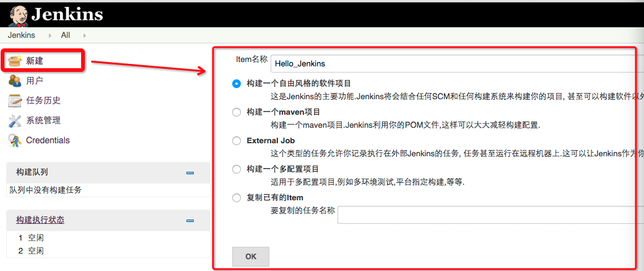
Task: Open 用户 link in sidebar
Action: point(35,81)
